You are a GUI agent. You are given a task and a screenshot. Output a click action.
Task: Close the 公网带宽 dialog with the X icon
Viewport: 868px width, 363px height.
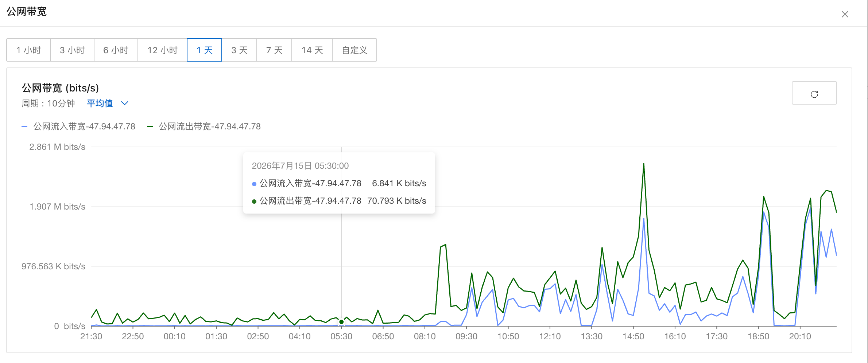pos(845,14)
